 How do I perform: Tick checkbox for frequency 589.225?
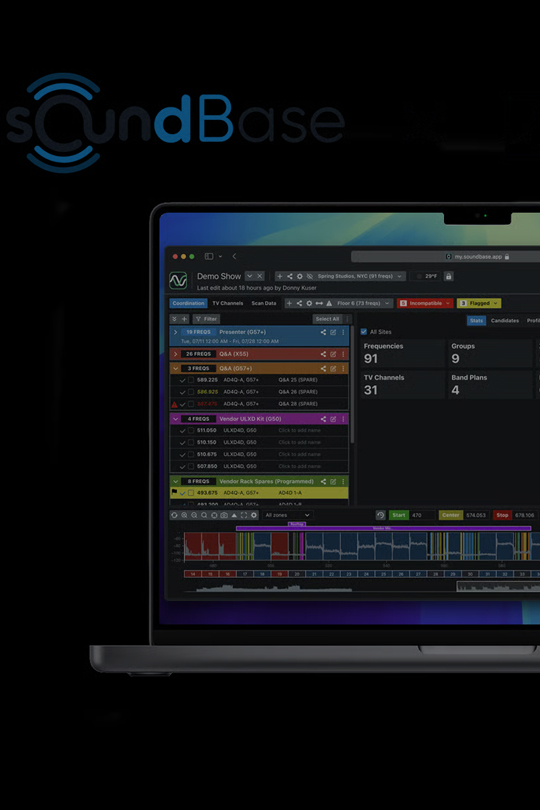[191, 380]
